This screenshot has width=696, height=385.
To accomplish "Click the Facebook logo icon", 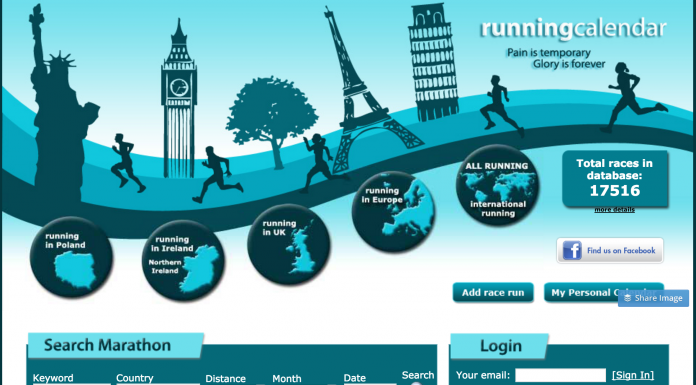I will coord(572,250).
